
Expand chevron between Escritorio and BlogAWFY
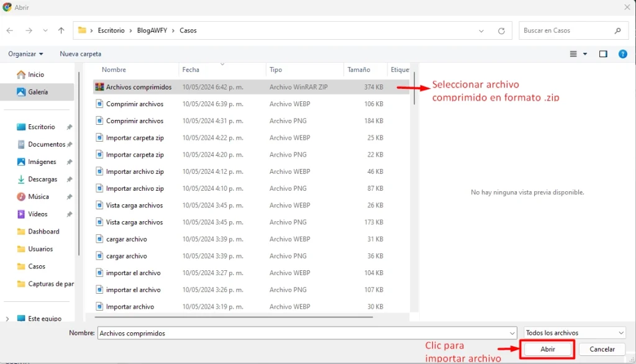[x=130, y=30]
